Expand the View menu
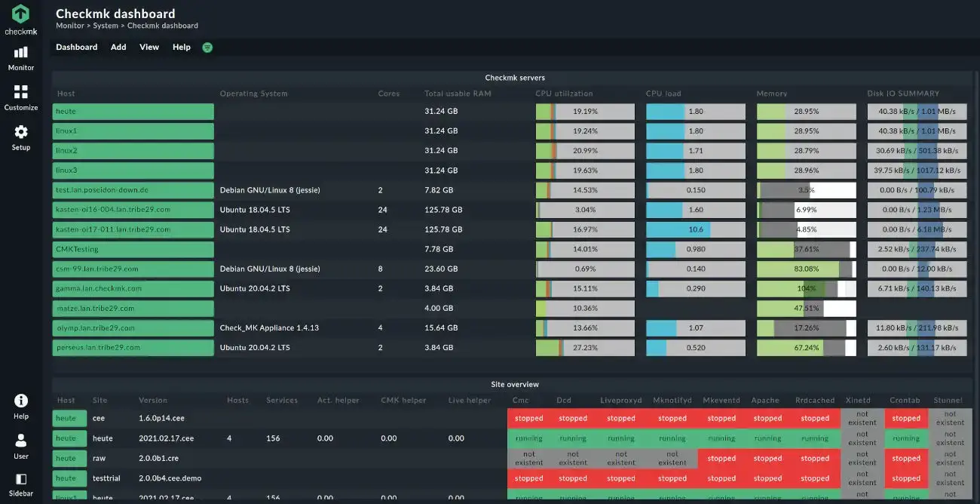Image resolution: width=980 pixels, height=504 pixels. (x=149, y=47)
